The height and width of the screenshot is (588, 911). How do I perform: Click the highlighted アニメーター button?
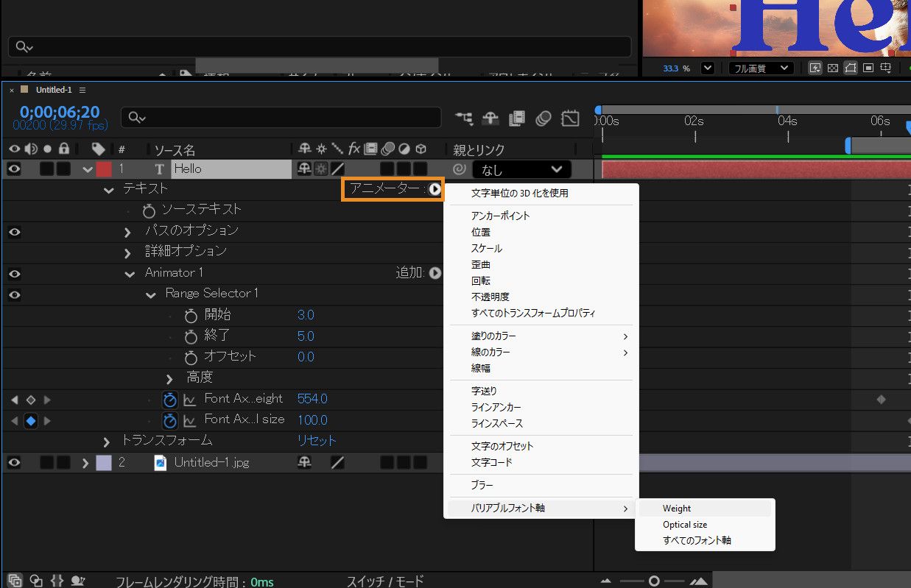coord(391,189)
